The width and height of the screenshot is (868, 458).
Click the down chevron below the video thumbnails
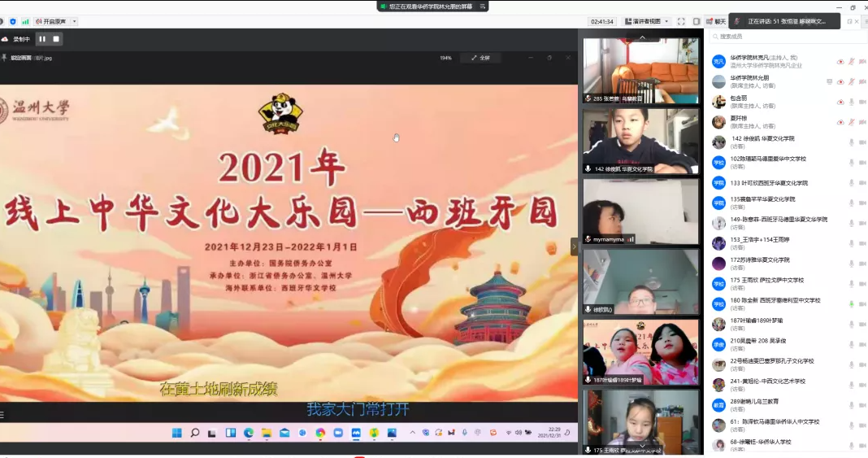642,446
